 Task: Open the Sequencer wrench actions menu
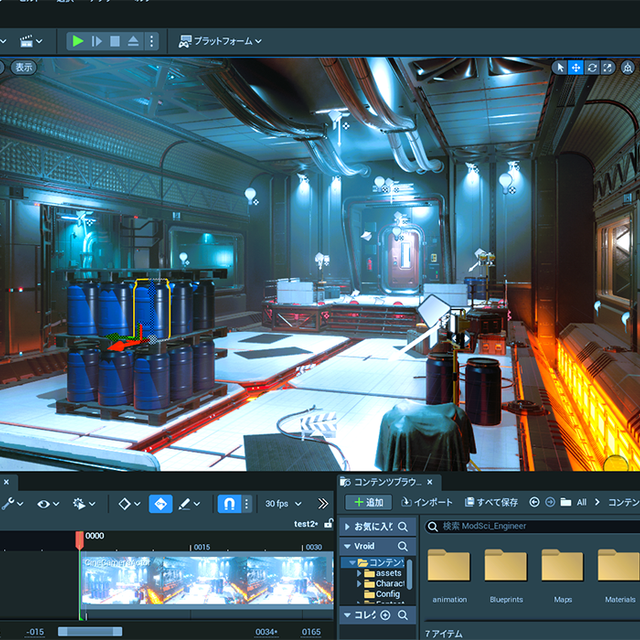7,504
